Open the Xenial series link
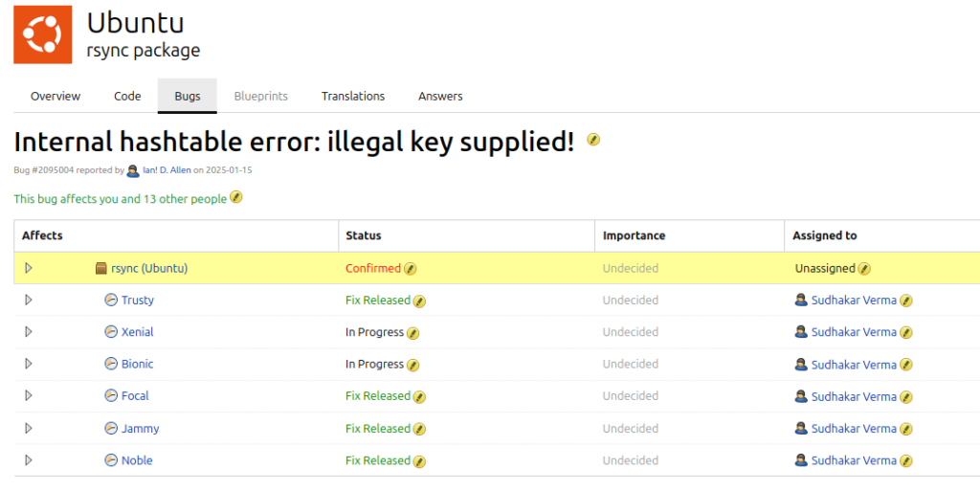Image resolution: width=980 pixels, height=491 pixels. click(137, 332)
